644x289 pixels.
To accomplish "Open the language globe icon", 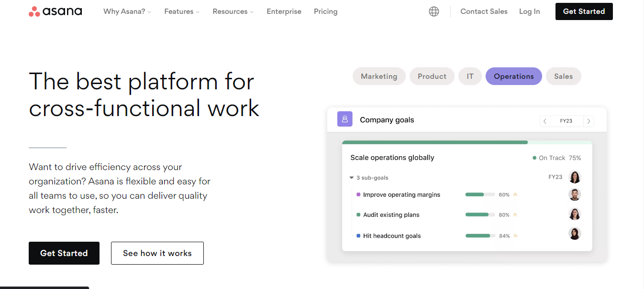I will 434,11.
